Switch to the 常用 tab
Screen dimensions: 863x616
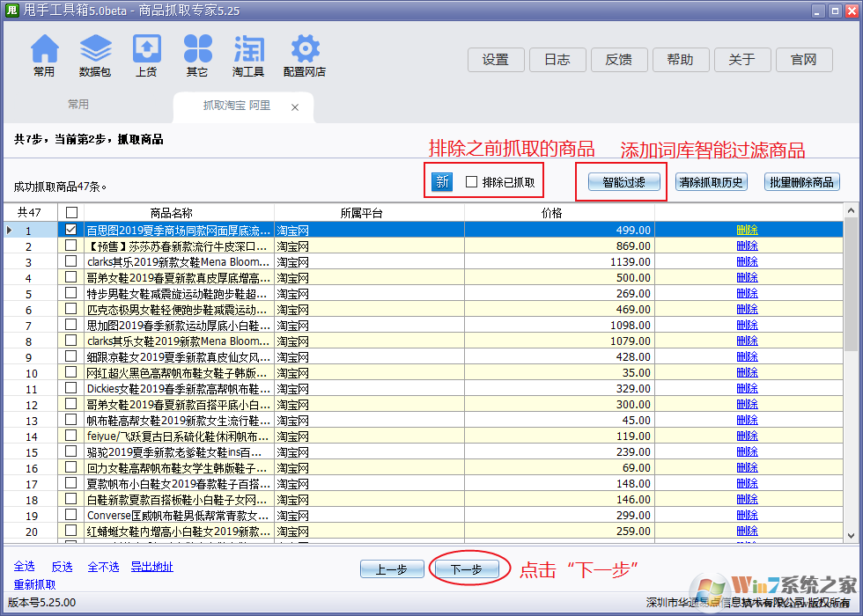[77, 103]
